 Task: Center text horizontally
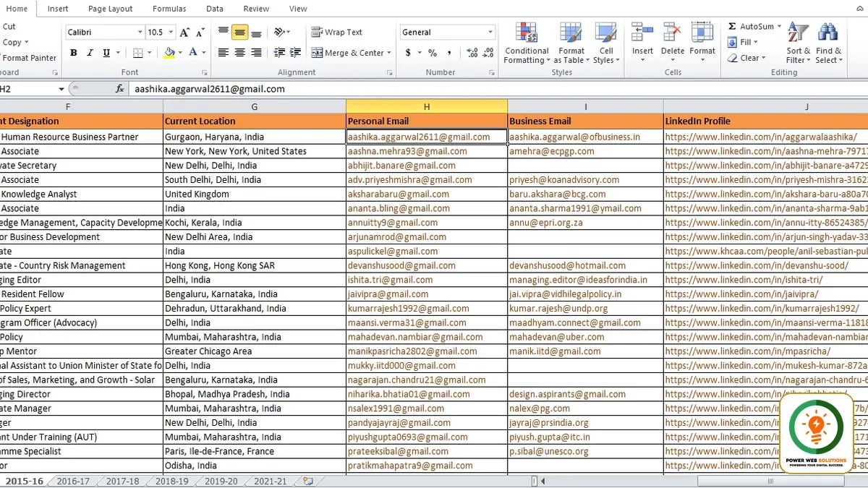tap(239, 53)
